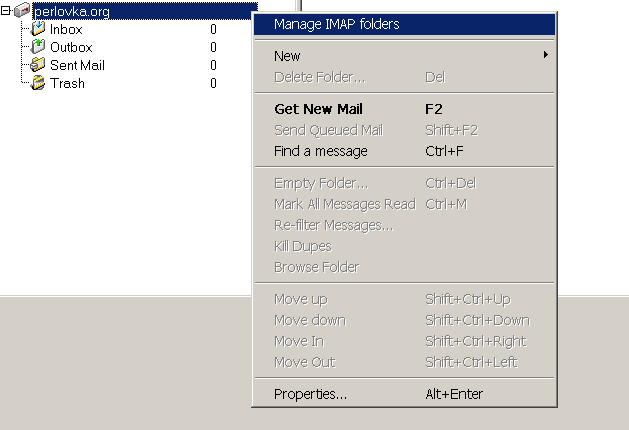Click the Trash message count
629x430 pixels.
tap(213, 83)
